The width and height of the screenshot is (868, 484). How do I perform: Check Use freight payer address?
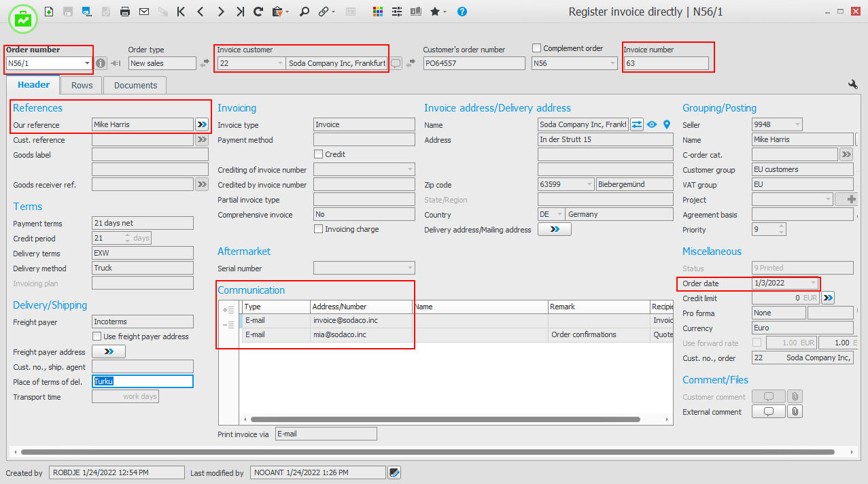click(97, 336)
